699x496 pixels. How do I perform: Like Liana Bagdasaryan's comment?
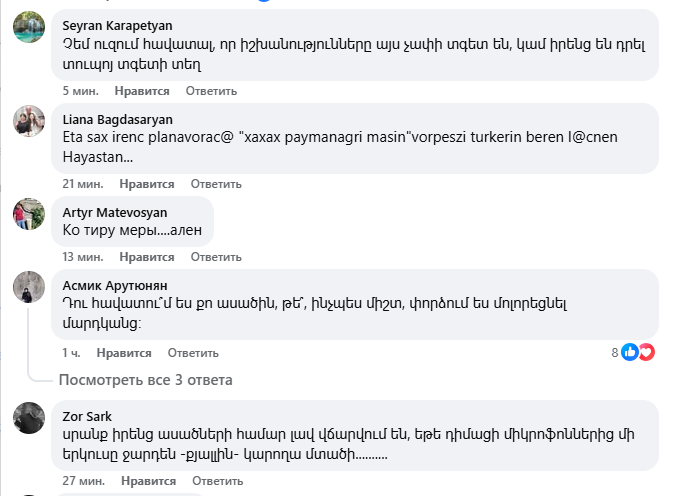[x=146, y=184]
